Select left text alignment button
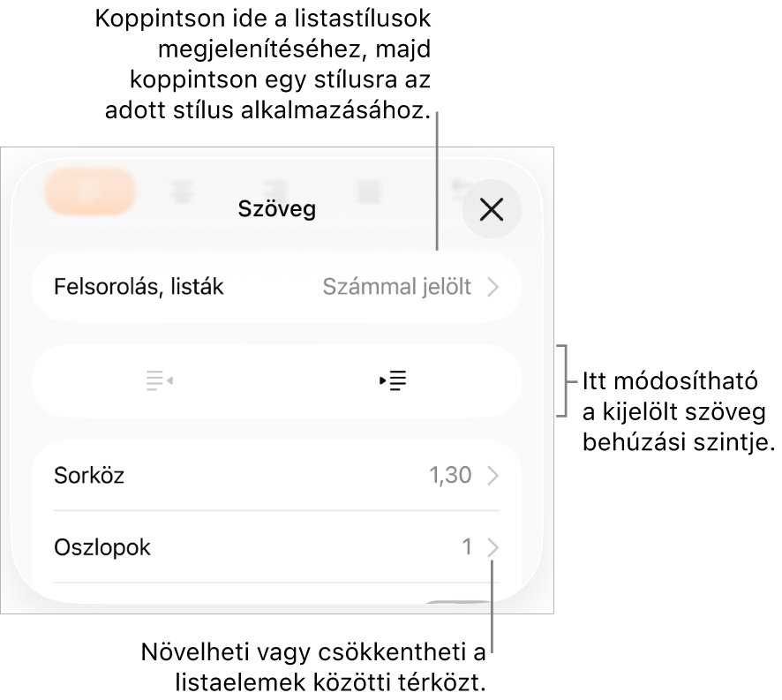This screenshot has width=782, height=700. point(90,192)
